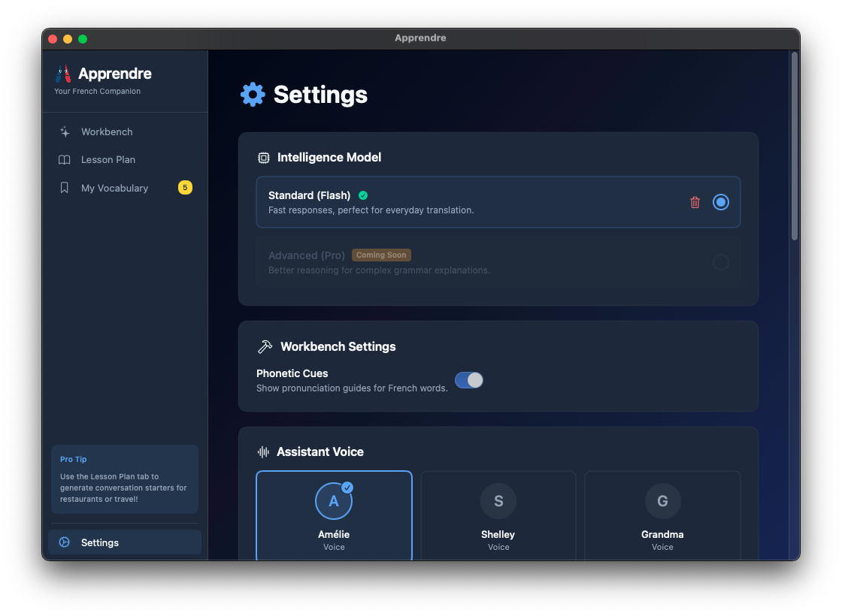842x616 pixels.
Task: Open the Workbench page
Action: point(125,131)
